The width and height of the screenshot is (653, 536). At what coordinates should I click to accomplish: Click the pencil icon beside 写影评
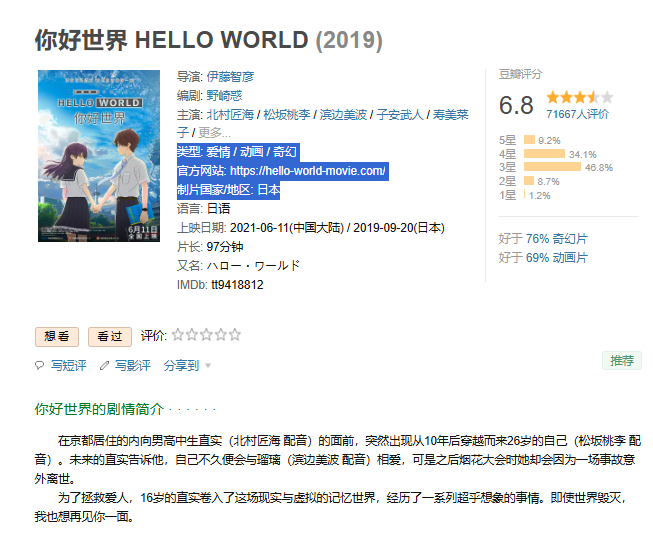pos(105,366)
